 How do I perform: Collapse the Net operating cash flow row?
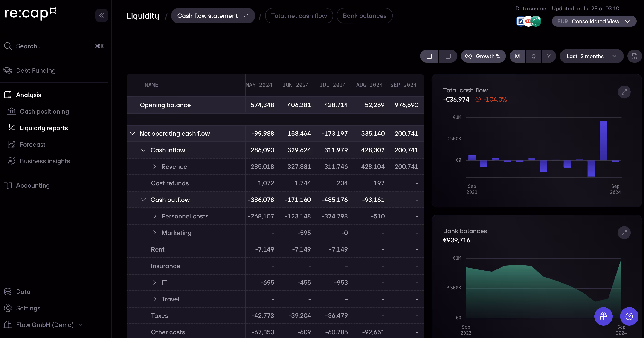(x=132, y=134)
